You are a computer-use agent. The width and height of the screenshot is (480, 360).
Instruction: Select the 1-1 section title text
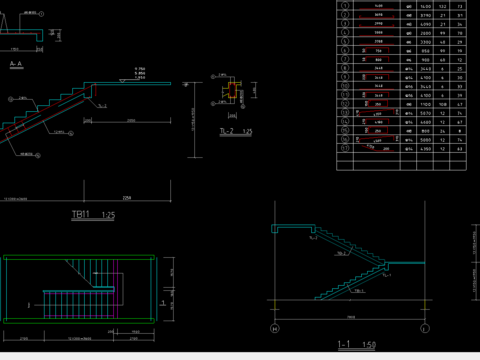[344, 344]
